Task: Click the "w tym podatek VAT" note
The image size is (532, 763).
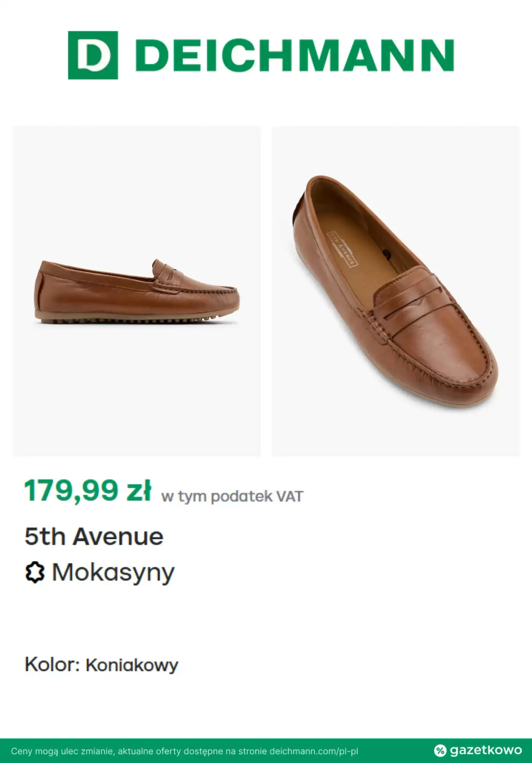Action: tap(232, 496)
